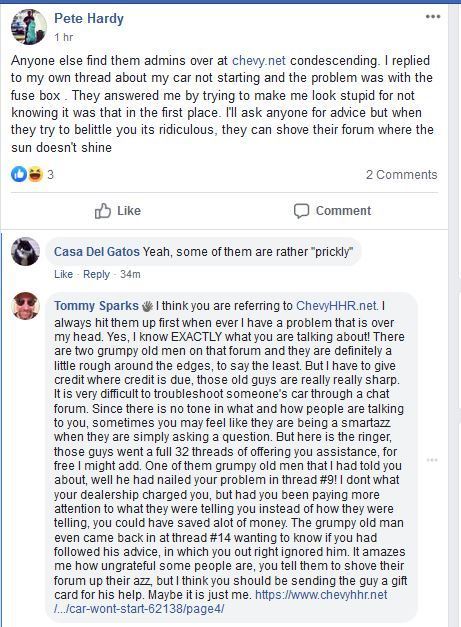
Task: Open the ChevyHHR.net link in comment
Action: (337, 306)
